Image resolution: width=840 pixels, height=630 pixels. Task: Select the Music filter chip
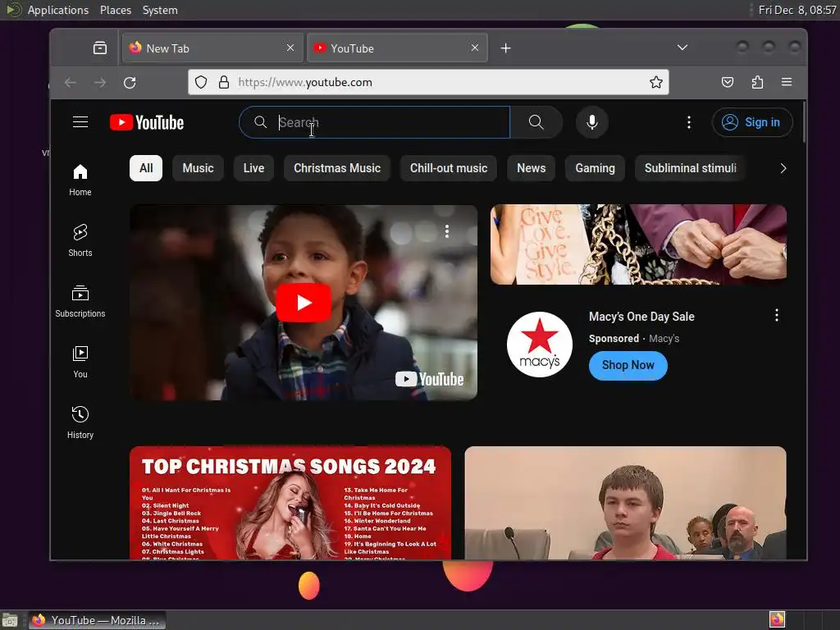tap(198, 168)
